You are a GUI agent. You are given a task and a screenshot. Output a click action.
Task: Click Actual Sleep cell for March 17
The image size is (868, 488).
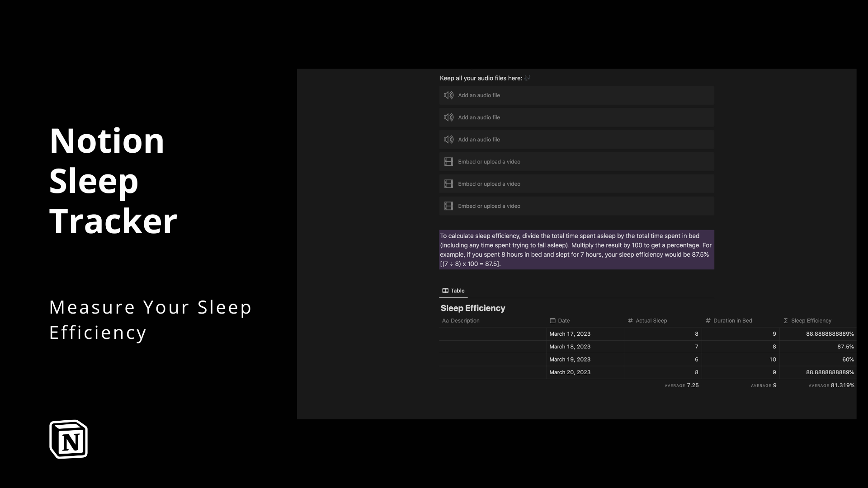click(663, 334)
